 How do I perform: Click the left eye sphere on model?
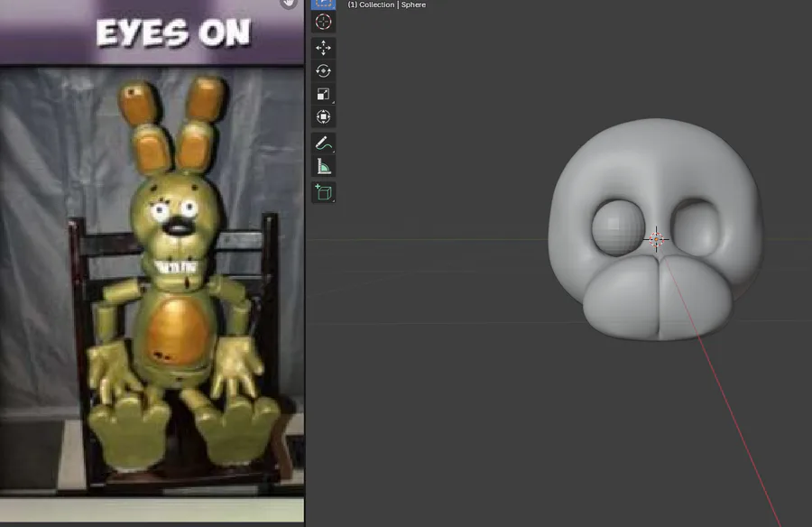coord(617,228)
